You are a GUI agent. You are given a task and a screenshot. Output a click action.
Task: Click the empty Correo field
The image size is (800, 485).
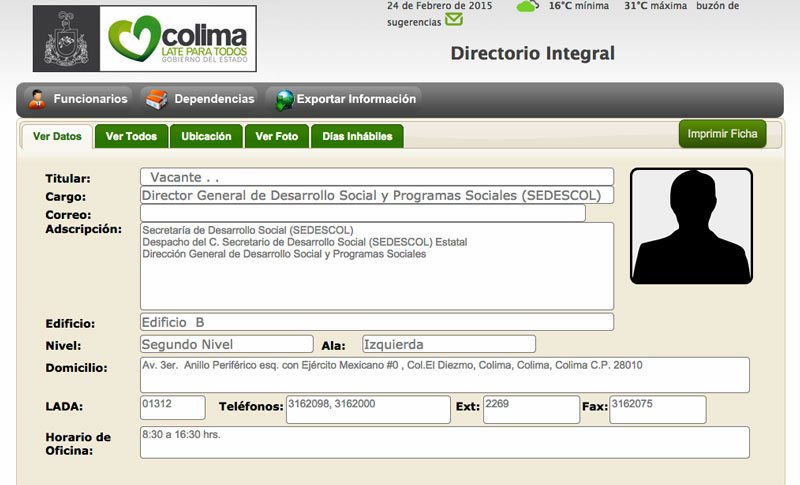point(363,213)
